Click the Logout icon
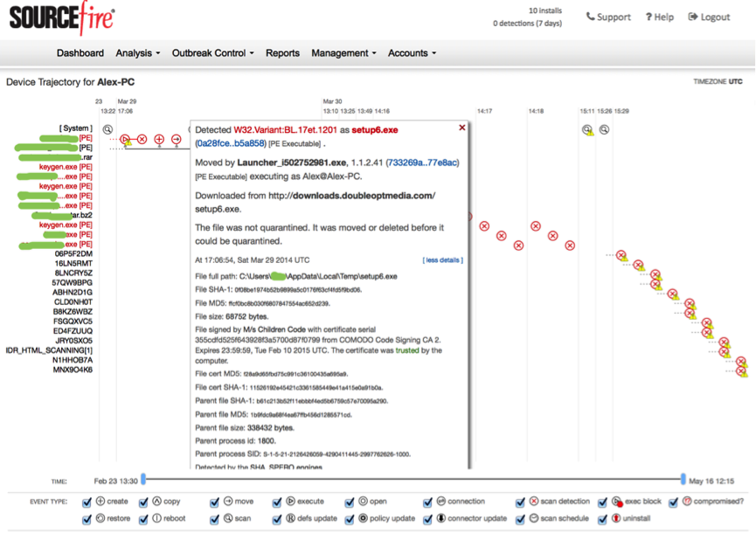 693,17
